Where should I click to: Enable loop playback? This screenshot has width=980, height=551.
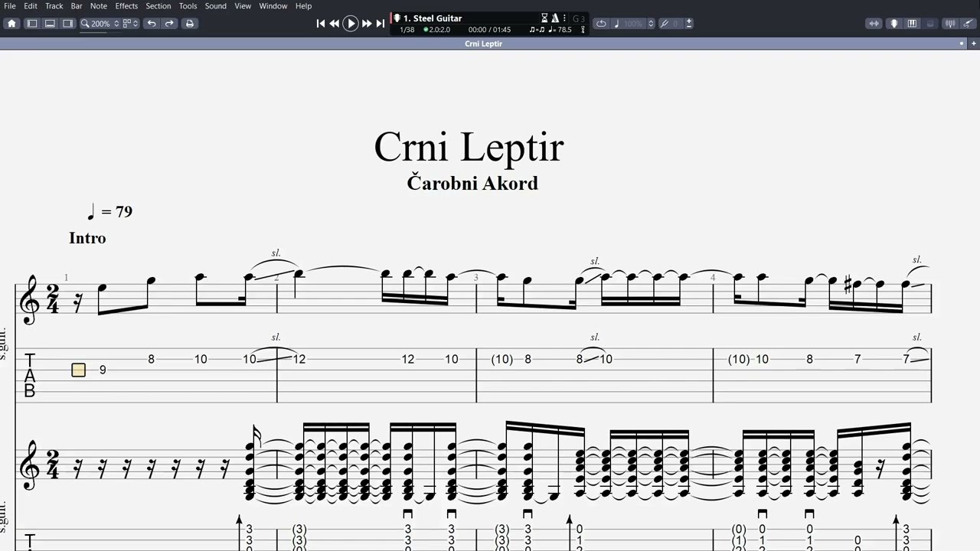point(601,24)
